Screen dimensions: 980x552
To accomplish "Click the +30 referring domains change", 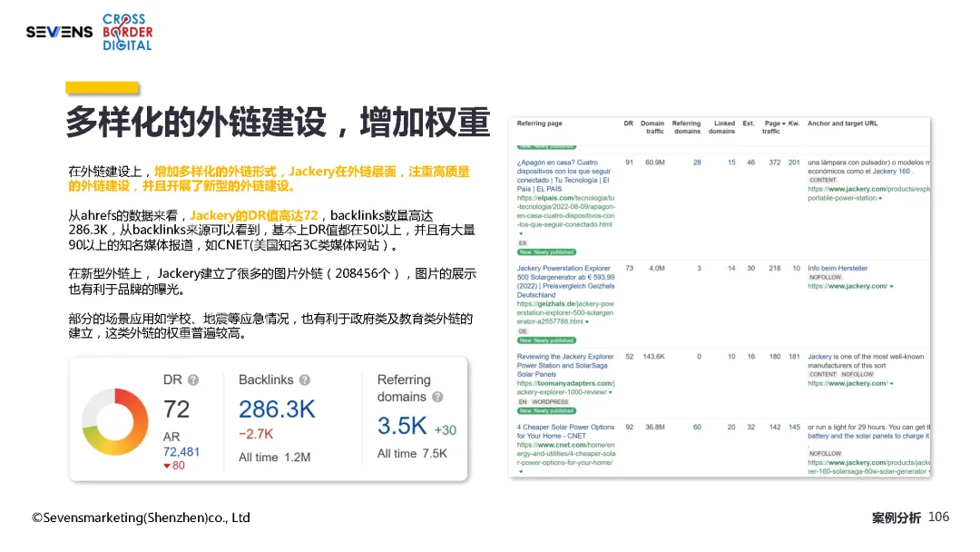I will (x=445, y=430).
